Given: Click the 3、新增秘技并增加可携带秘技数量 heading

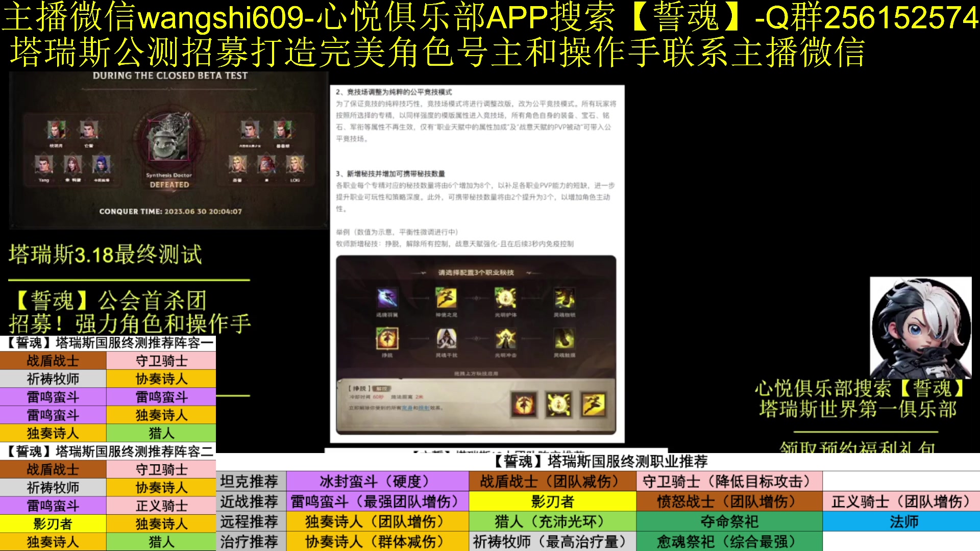Looking at the screenshot, I should 390,173.
